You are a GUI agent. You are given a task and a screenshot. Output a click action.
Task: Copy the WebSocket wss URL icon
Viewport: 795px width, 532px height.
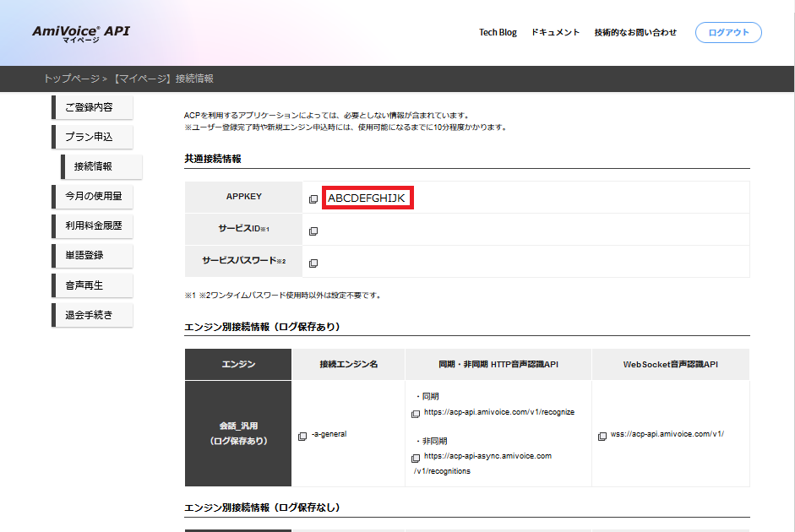[602, 437]
